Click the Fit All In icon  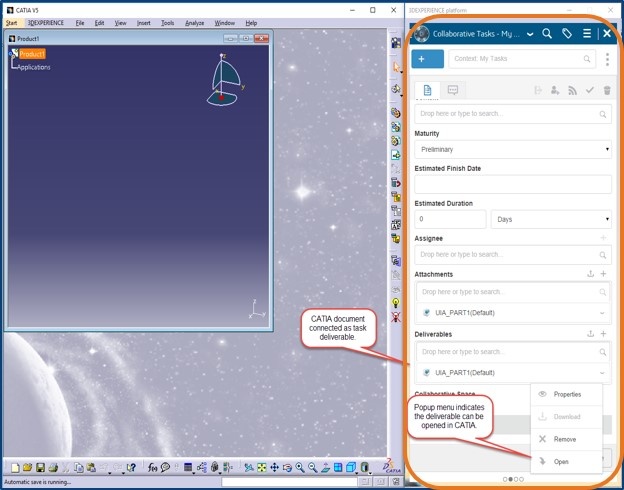pos(261,467)
